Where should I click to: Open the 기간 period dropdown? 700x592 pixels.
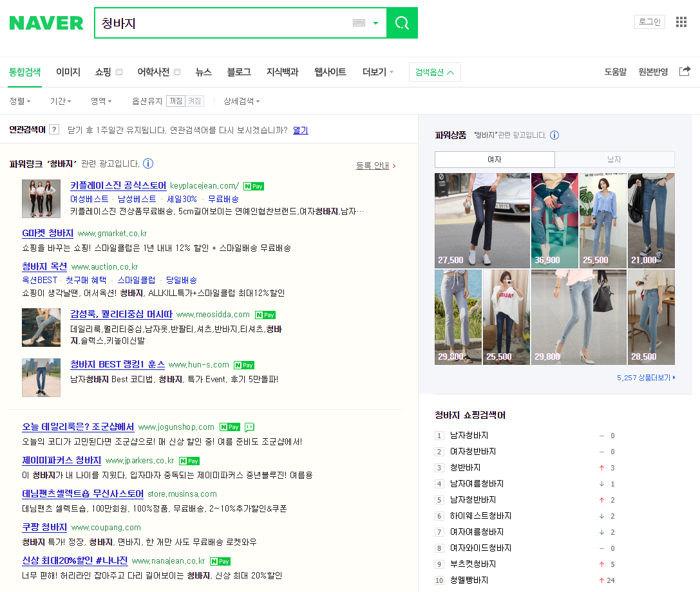[x=61, y=101]
